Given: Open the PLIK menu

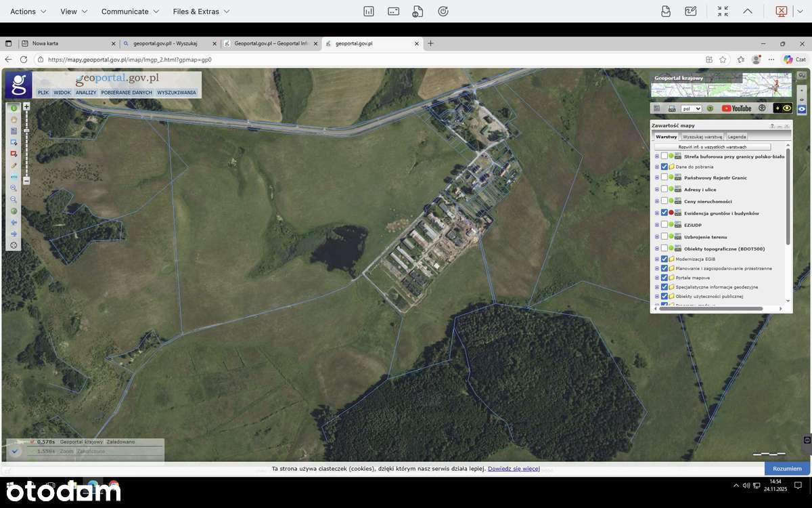Looking at the screenshot, I should point(43,93).
